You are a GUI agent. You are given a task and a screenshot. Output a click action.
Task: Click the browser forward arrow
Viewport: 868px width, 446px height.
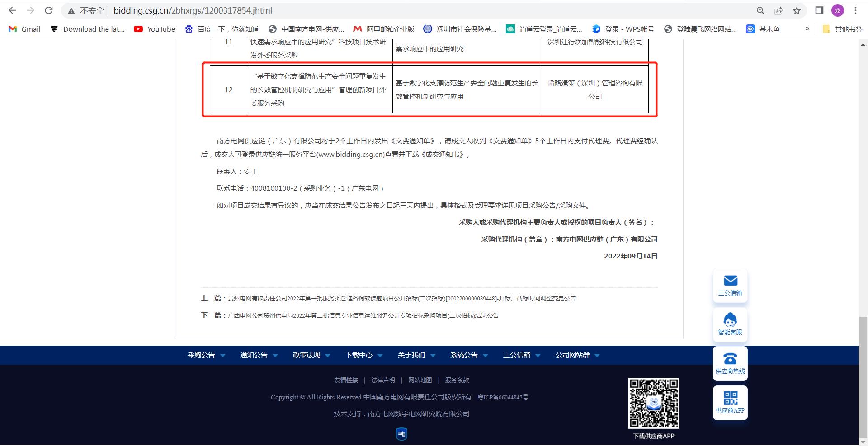coord(31,10)
